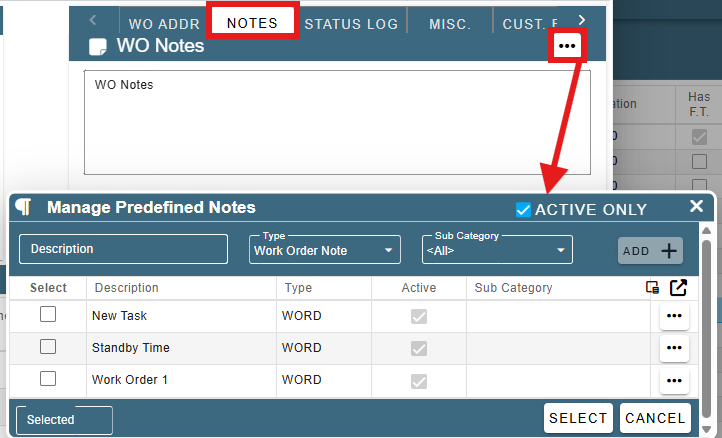Click the Work Order 1 description cell
Viewport: 722px width, 438px height.
[181, 380]
